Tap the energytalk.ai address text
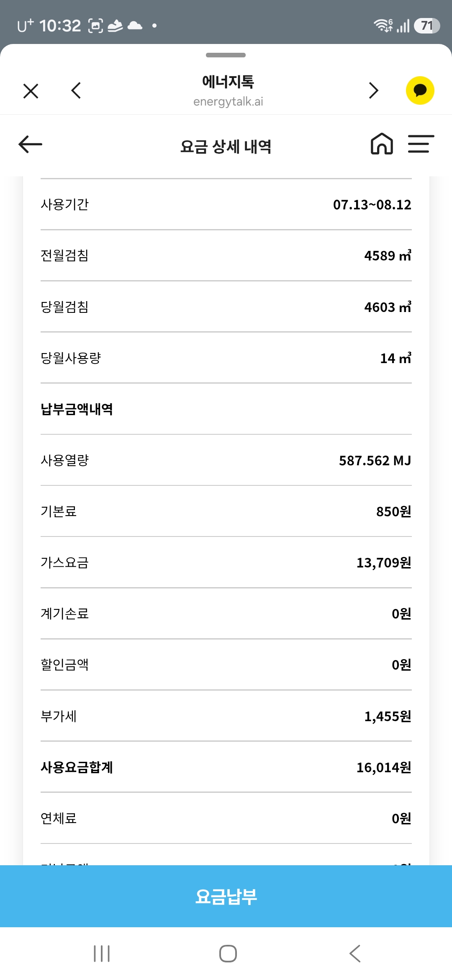The width and height of the screenshot is (452, 980). click(x=228, y=102)
